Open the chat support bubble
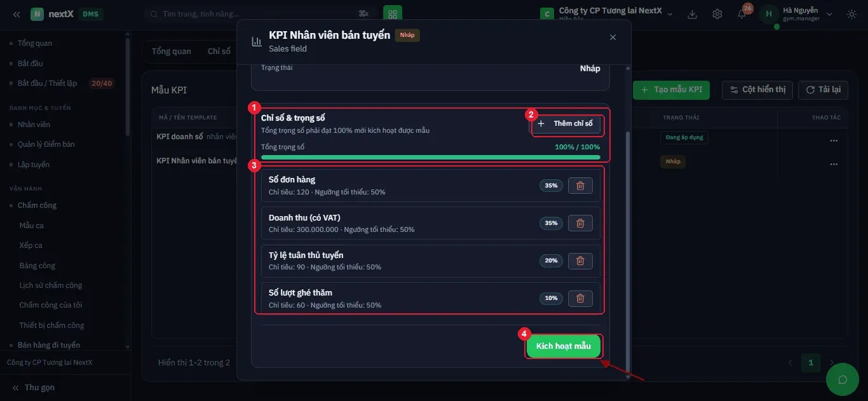This screenshot has width=868, height=401. tap(843, 379)
